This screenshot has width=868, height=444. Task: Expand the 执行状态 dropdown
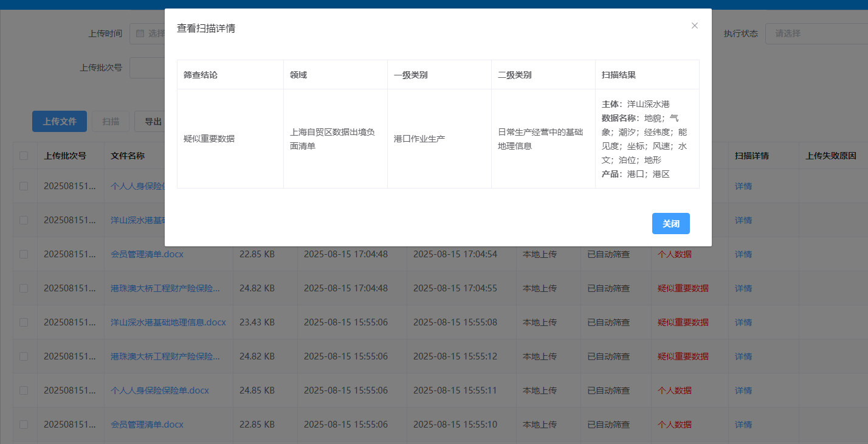point(815,33)
